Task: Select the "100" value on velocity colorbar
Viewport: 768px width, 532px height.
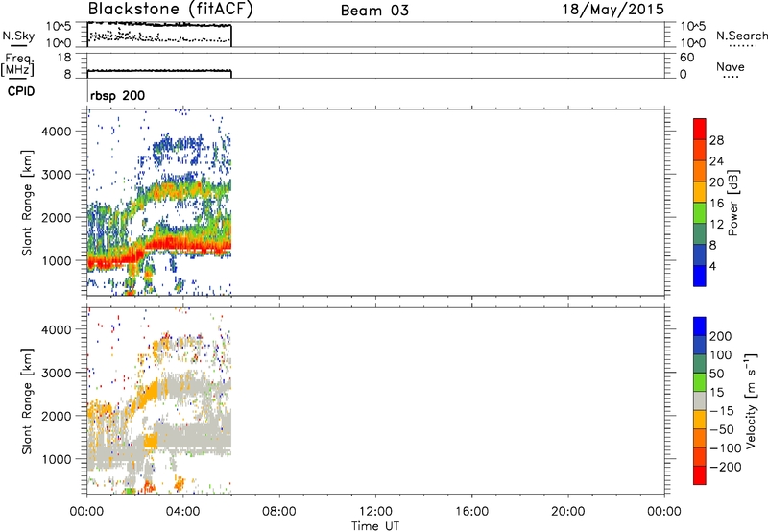Action: (721, 355)
